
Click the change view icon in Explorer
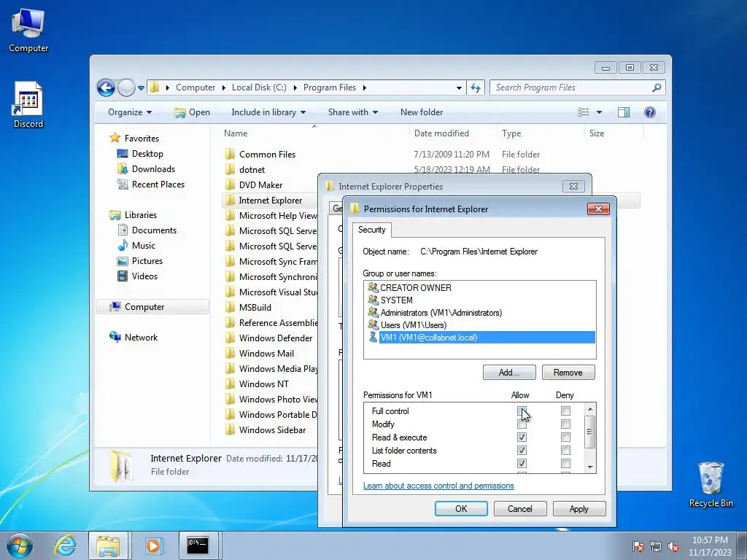coord(584,112)
